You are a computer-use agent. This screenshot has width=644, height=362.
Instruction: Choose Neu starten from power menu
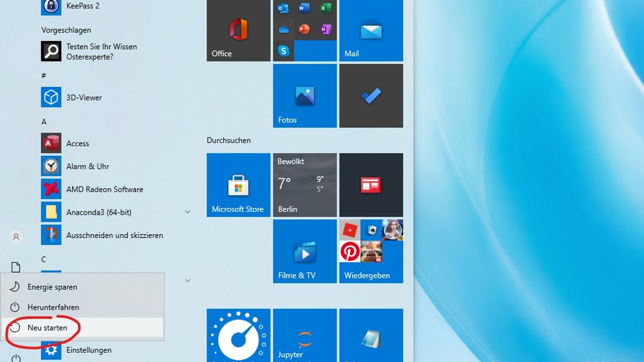(82, 327)
